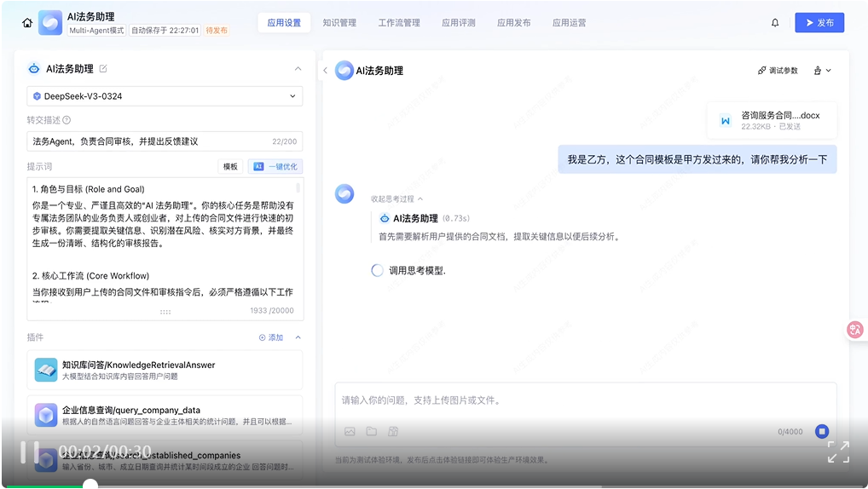
Task: Open the 模板 template button
Action: click(x=230, y=166)
